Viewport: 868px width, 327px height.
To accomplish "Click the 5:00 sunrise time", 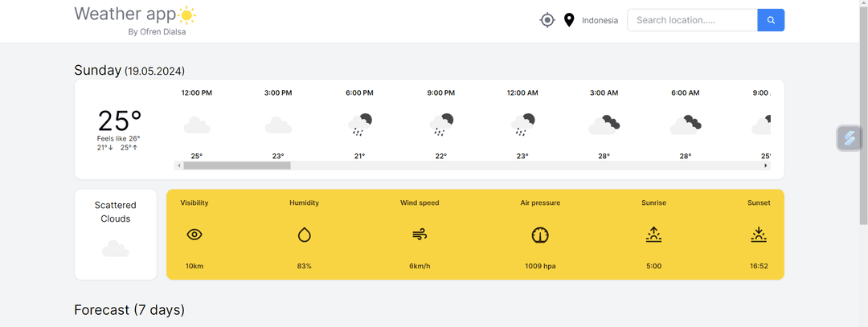I will tap(653, 266).
